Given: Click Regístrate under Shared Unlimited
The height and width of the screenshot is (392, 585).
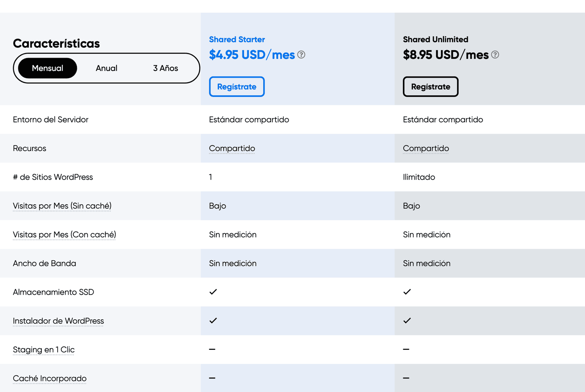Looking at the screenshot, I should 431,87.
